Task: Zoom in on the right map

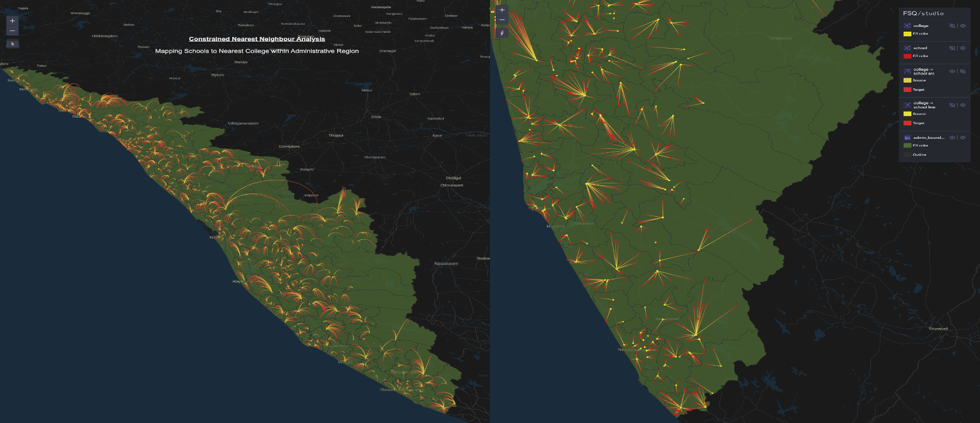Action: coord(502,10)
